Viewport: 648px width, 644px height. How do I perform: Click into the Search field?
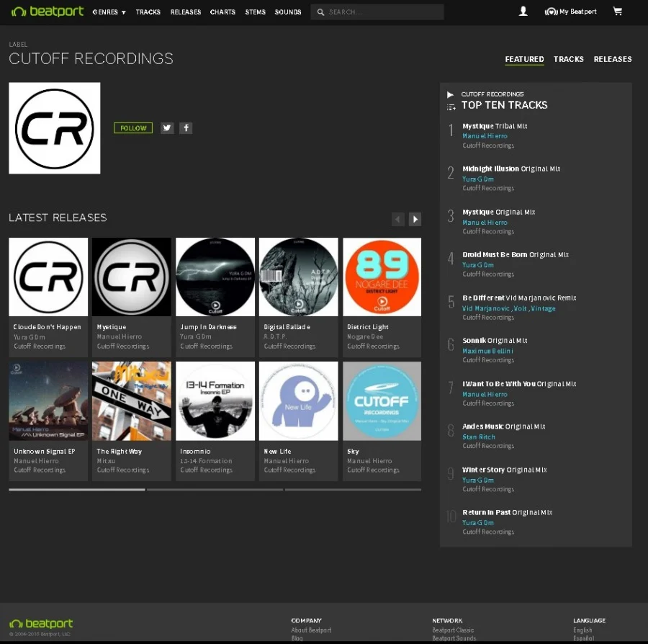[x=382, y=12]
